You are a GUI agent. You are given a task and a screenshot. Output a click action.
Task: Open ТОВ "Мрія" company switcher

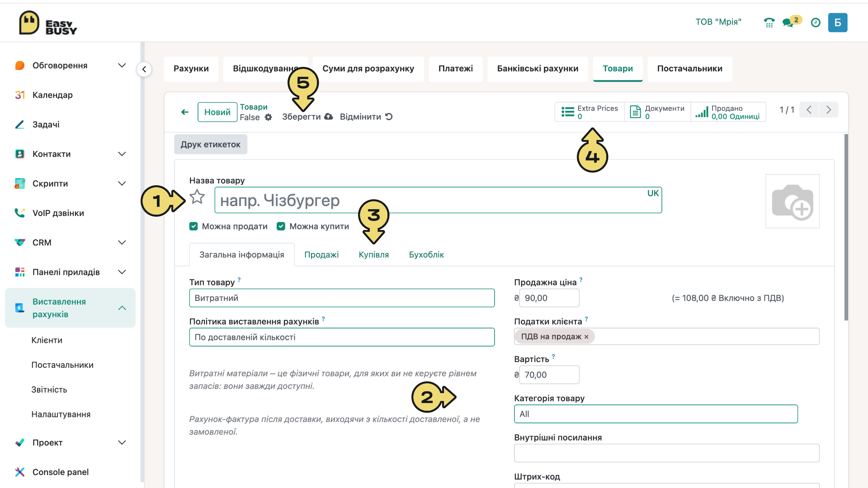[718, 22]
